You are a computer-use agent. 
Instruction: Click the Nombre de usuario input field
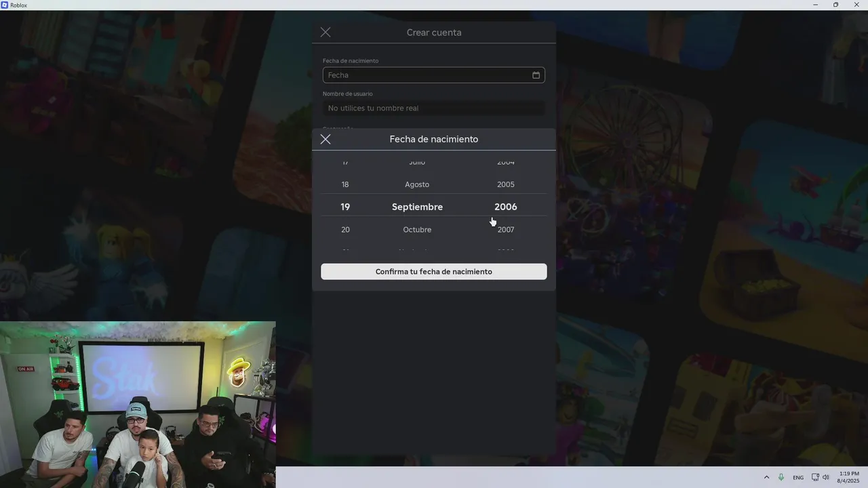pos(434,108)
